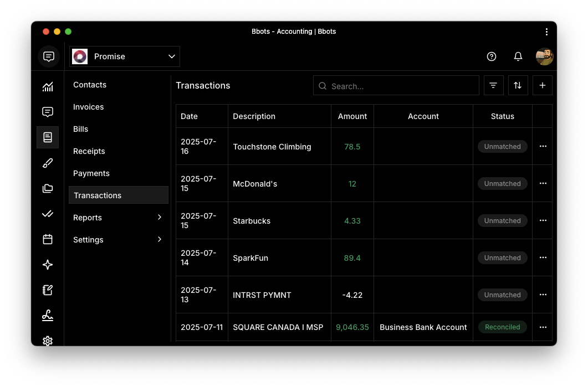Open the user avatar profile menu
Viewport: 588px width, 387px height.
(x=544, y=56)
